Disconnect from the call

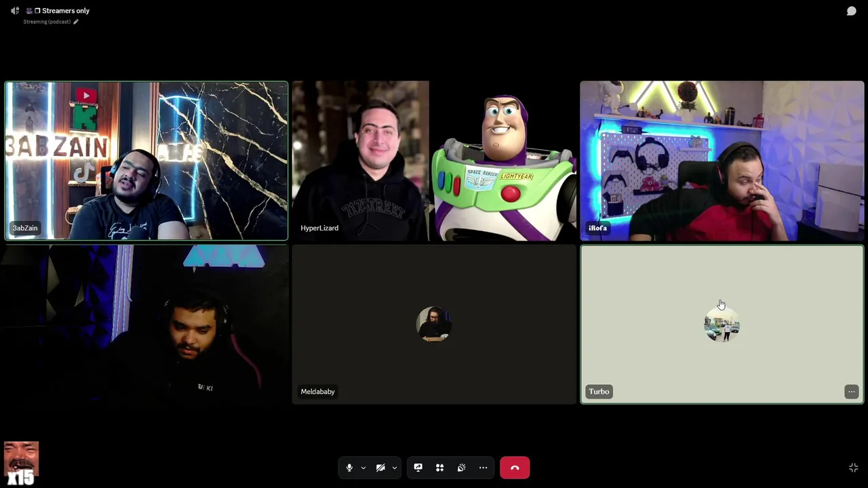(x=515, y=468)
